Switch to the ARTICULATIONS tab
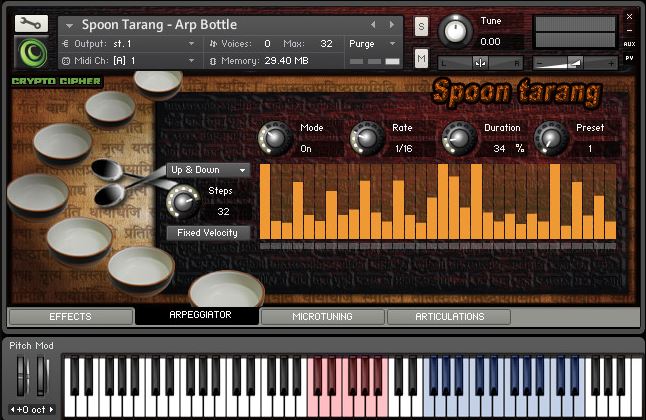 coord(449,317)
